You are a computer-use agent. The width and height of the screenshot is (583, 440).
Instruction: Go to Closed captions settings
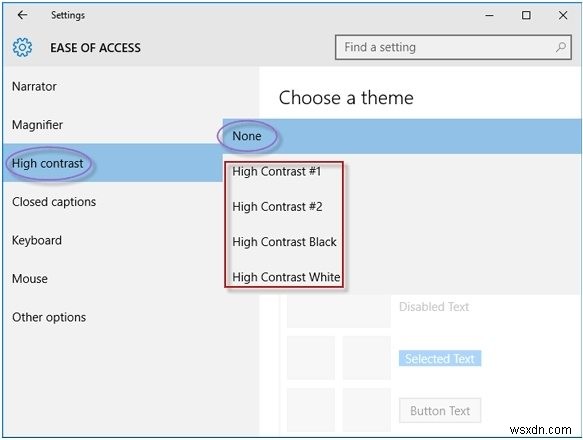pyautogui.click(x=54, y=202)
